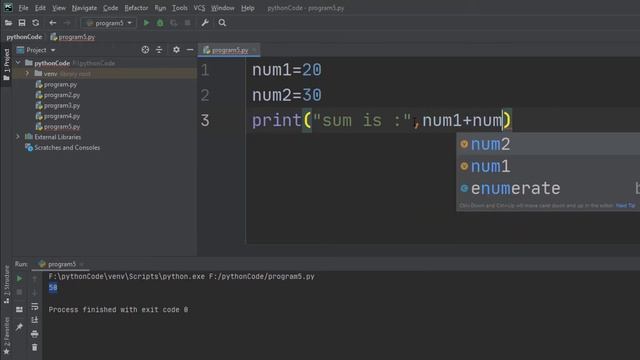The image size is (640, 360).
Task: Click the Run panel stop square
Action: click(19, 292)
